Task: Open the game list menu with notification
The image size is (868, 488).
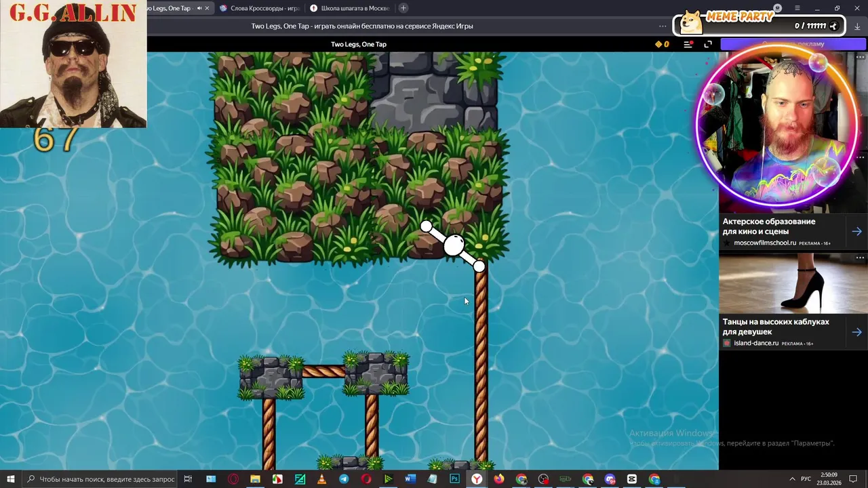Action: coord(688,44)
